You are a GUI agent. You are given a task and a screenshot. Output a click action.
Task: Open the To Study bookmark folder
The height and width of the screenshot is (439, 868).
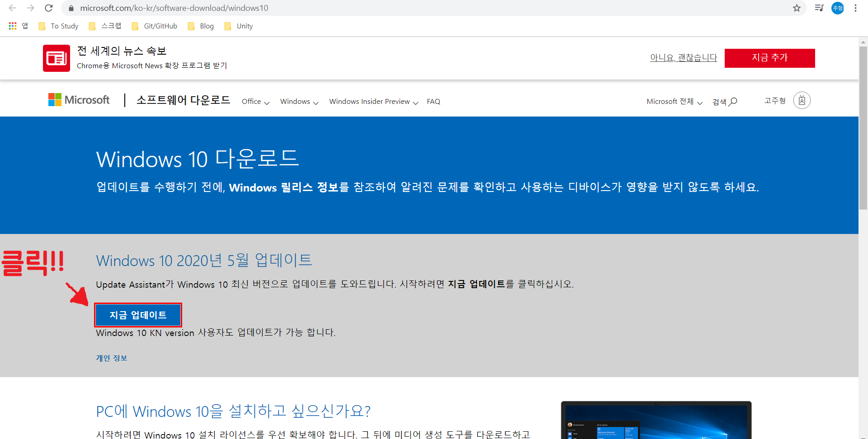[x=58, y=26]
